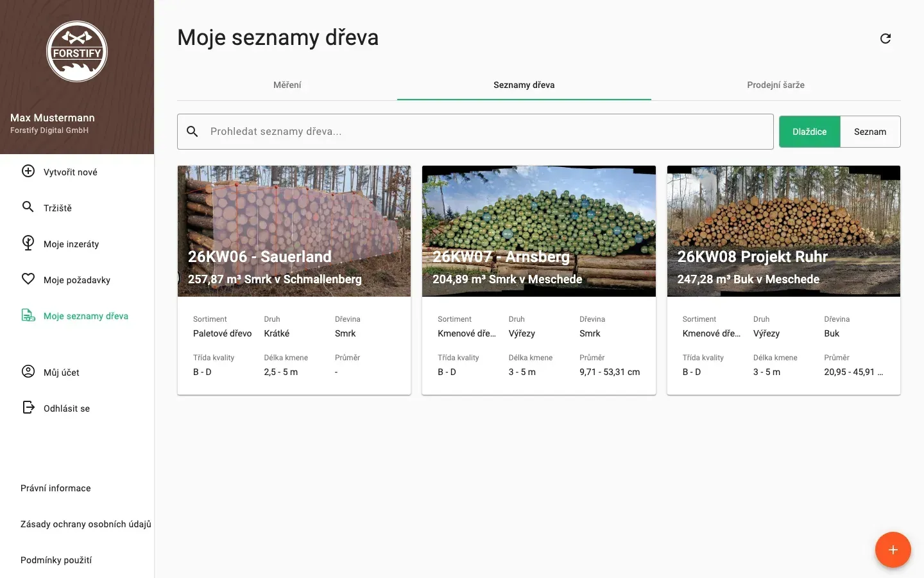Click '2,5 - 5 m' trunk length value
The height and width of the screenshot is (578, 924).
coord(281,372)
